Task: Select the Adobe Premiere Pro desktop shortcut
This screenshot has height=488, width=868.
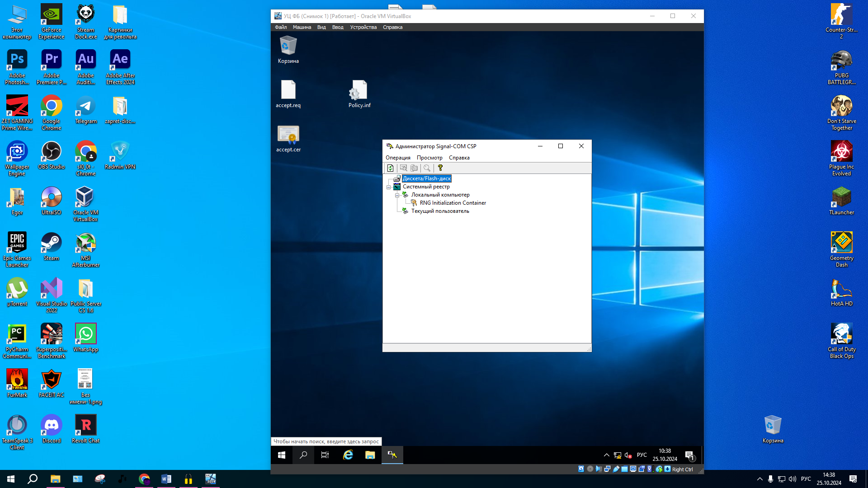Action: 52,67
